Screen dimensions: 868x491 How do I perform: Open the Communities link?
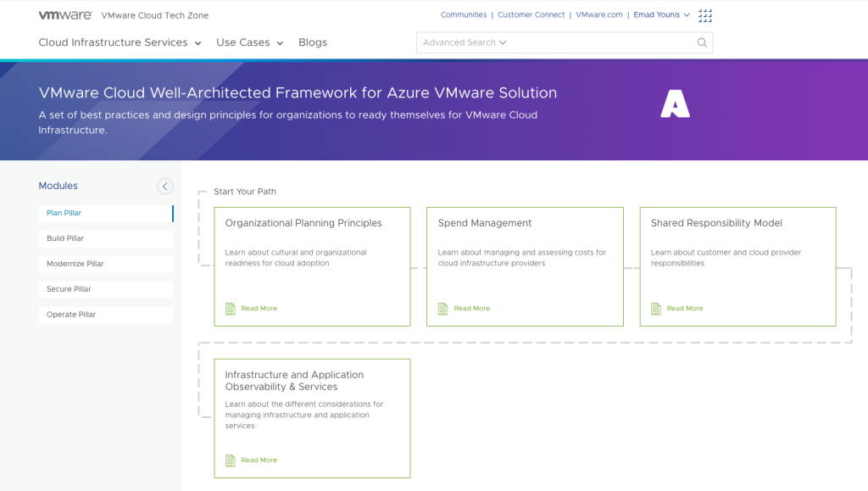pyautogui.click(x=464, y=15)
